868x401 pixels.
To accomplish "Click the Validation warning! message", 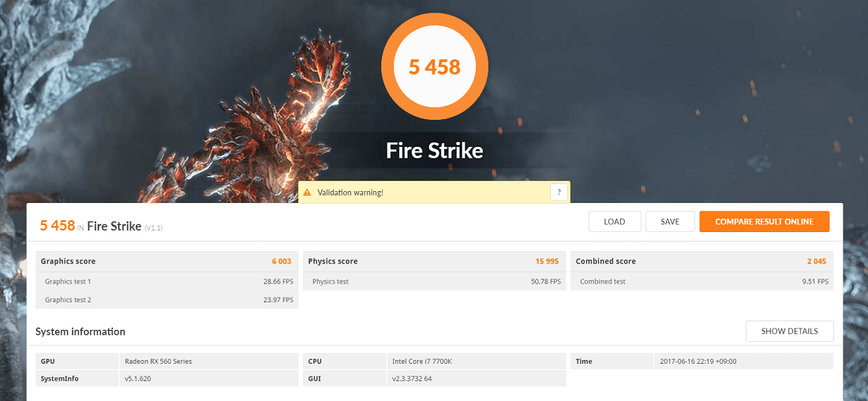I will (350, 193).
